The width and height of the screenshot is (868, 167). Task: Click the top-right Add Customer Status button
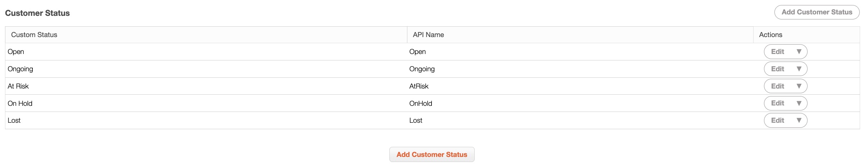817,12
